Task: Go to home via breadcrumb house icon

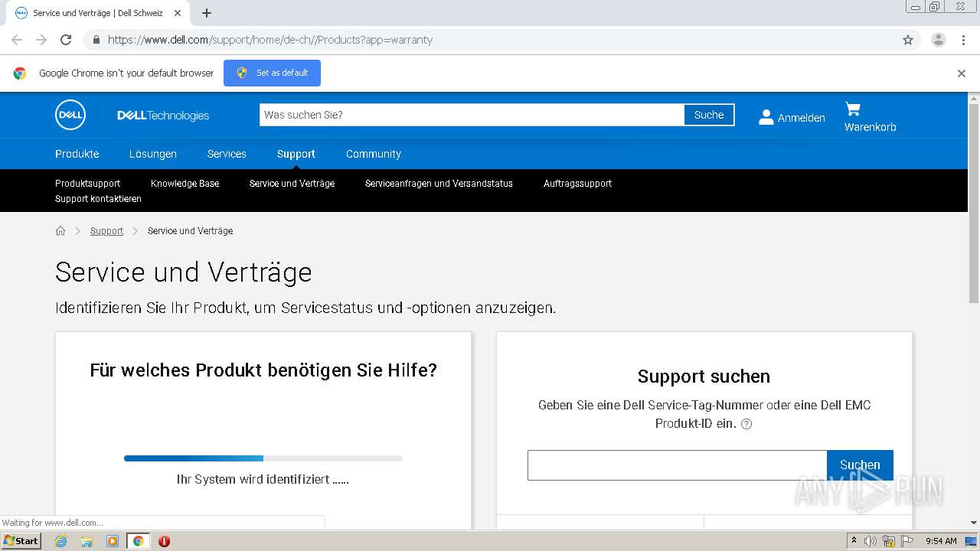Action: tap(60, 230)
